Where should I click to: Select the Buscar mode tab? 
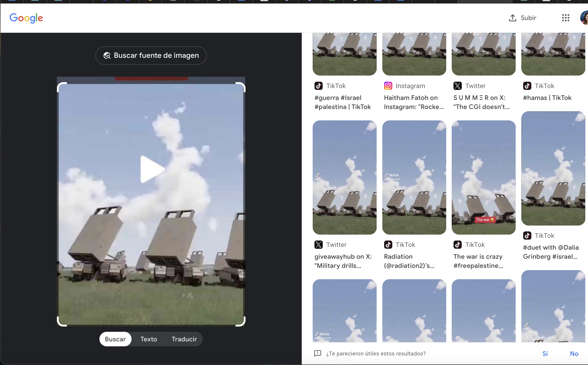115,339
